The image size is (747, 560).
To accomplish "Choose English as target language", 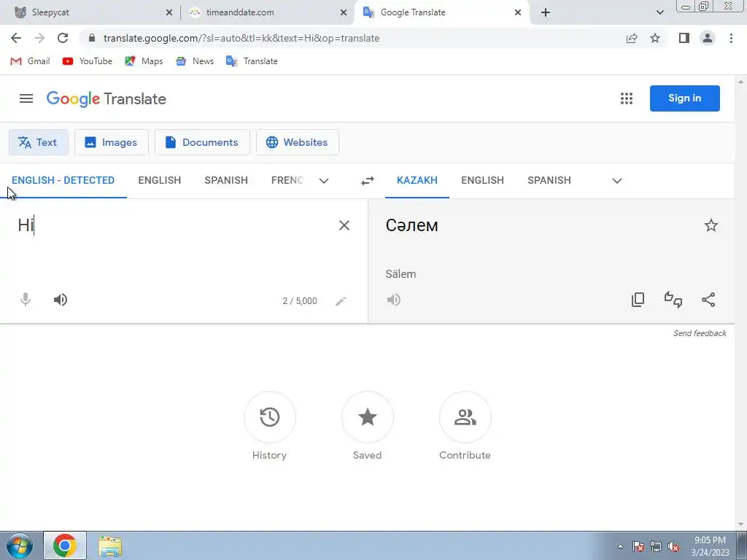I will click(483, 181).
